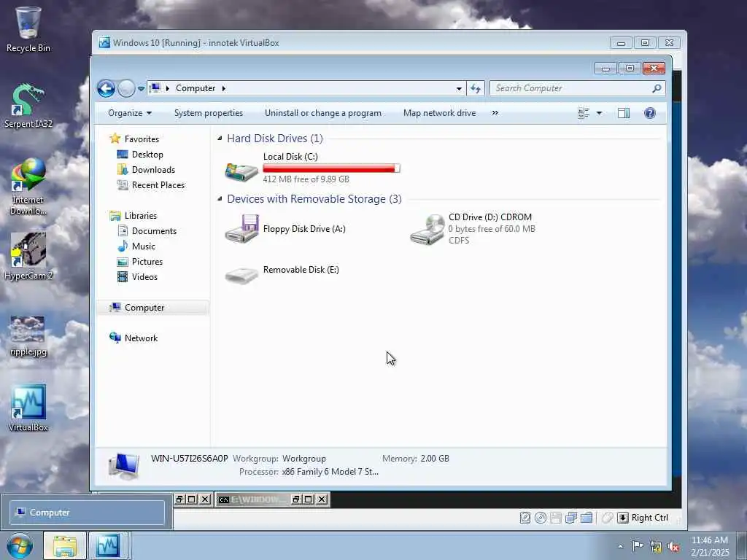Click the Help question mark icon
This screenshot has height=560, width=747.
pyautogui.click(x=650, y=113)
